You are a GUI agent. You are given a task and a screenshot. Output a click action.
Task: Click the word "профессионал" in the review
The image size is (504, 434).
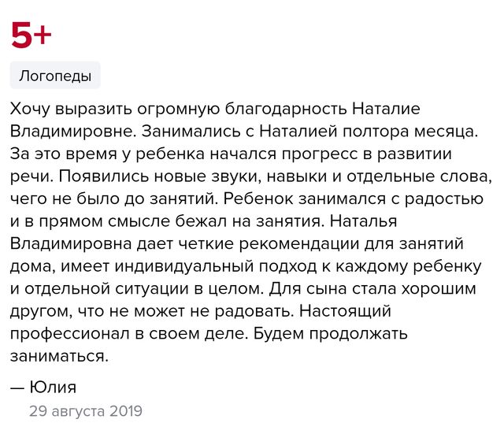click(70, 334)
